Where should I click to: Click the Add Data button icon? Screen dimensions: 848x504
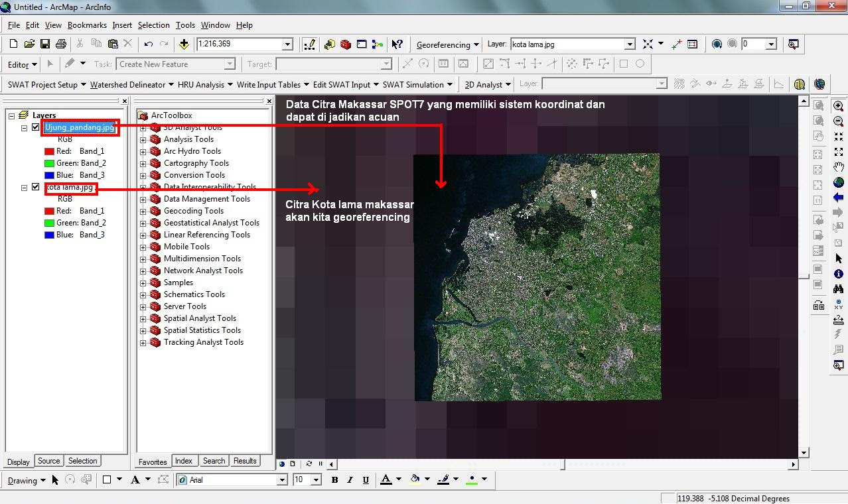(184, 44)
